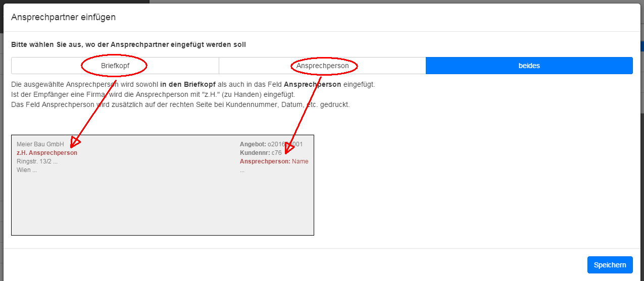Click red 'z.H. Ansprechperson' preview line
The width and height of the screenshot is (644, 281).
point(47,153)
